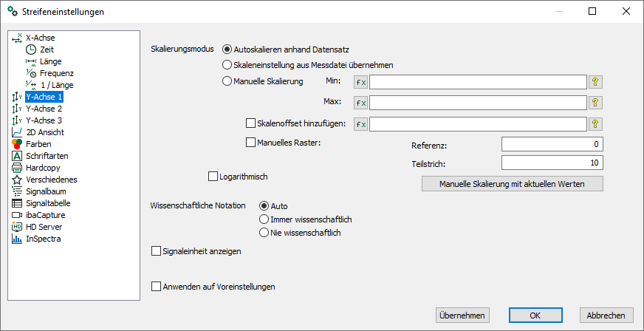
Task: Enable Manuelles Raster checkbox
Action: (250, 143)
